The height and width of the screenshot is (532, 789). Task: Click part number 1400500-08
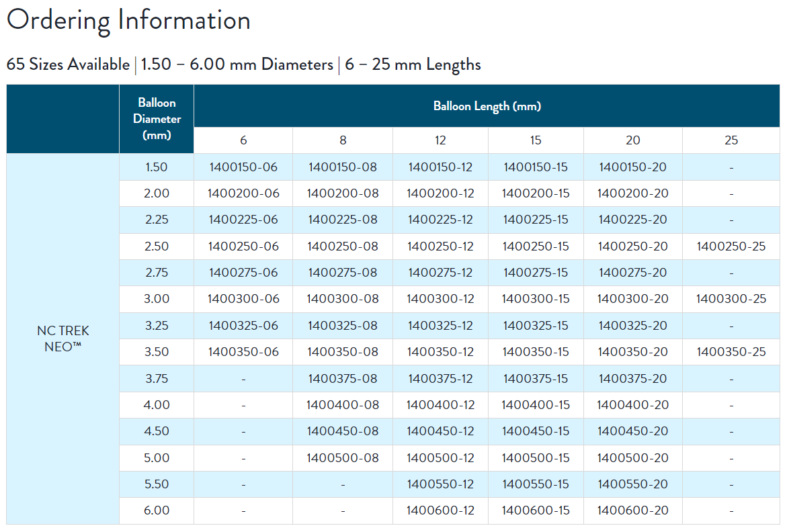[x=343, y=458]
